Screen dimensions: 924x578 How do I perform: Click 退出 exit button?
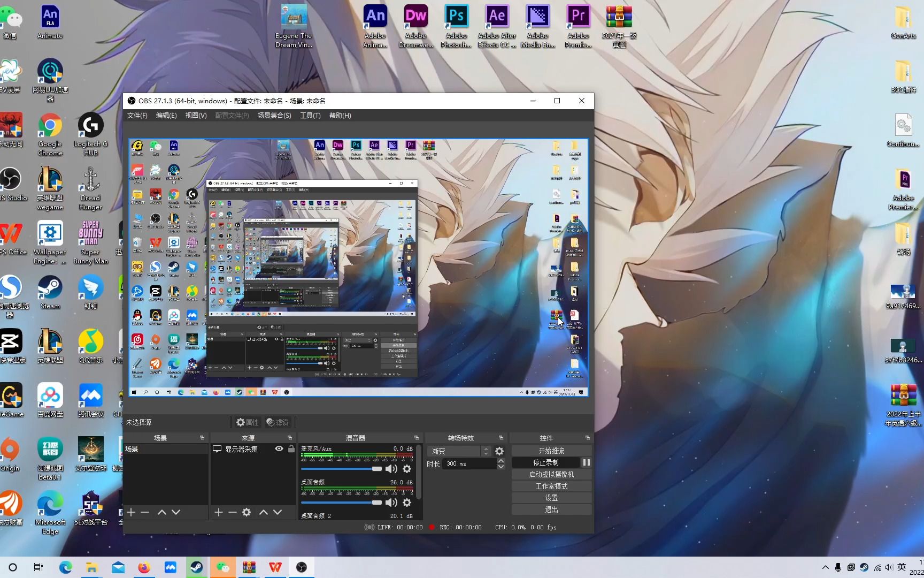click(x=551, y=509)
